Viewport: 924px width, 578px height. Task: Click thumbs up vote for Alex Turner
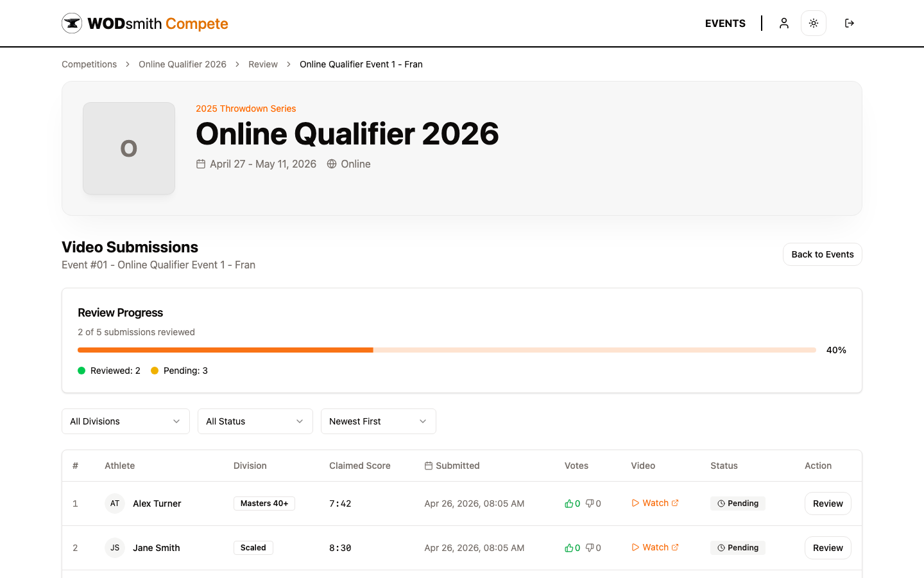(x=572, y=504)
